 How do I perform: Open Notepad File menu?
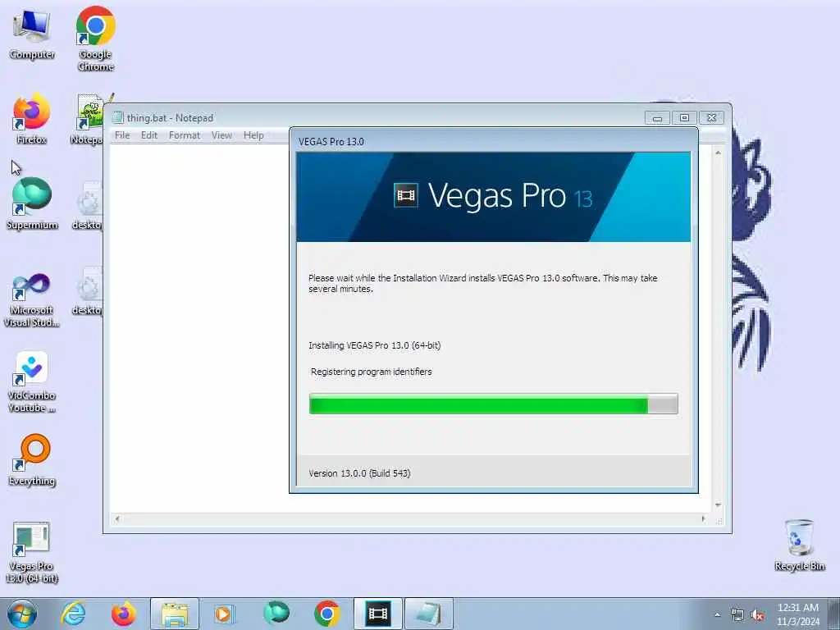click(122, 135)
